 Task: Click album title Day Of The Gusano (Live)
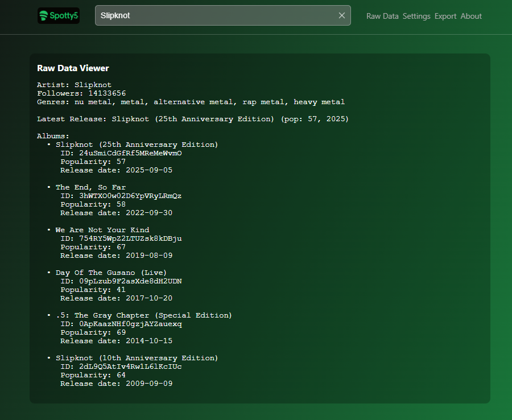[111, 273]
